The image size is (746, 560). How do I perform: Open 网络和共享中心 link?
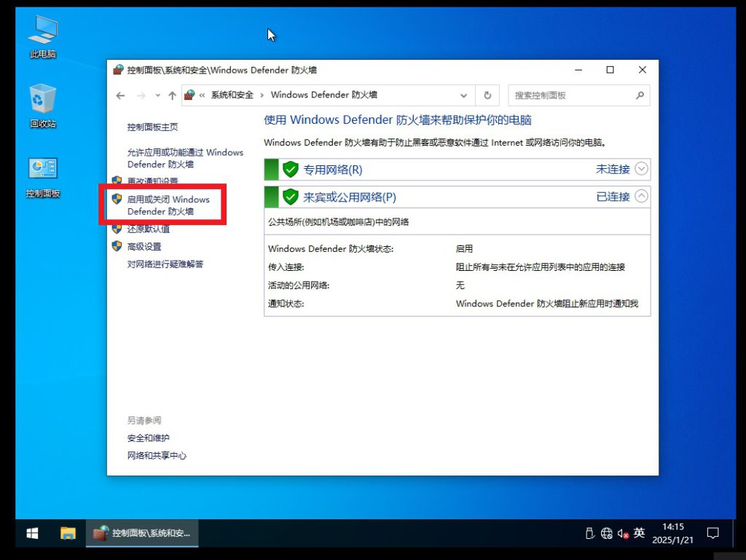[x=157, y=456]
